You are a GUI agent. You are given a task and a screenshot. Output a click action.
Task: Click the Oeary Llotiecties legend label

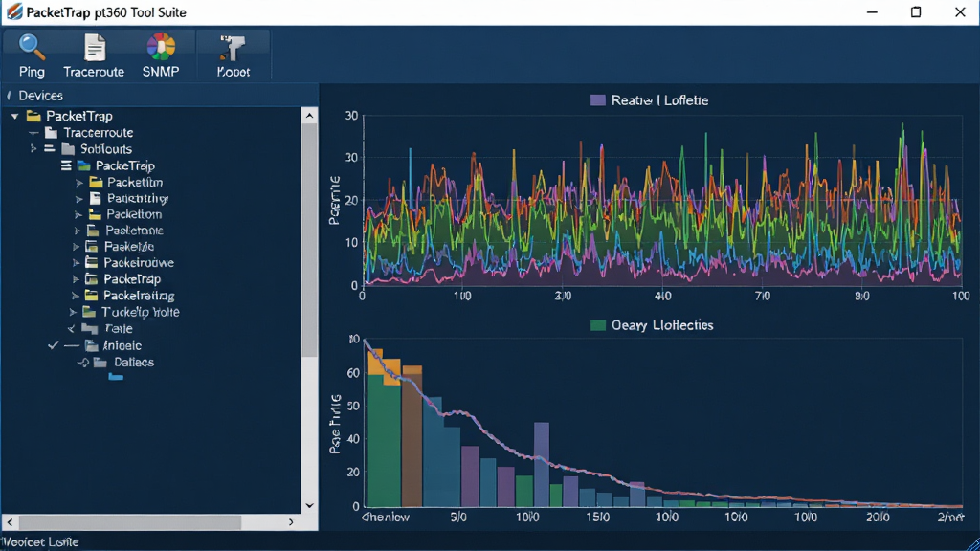coord(662,325)
